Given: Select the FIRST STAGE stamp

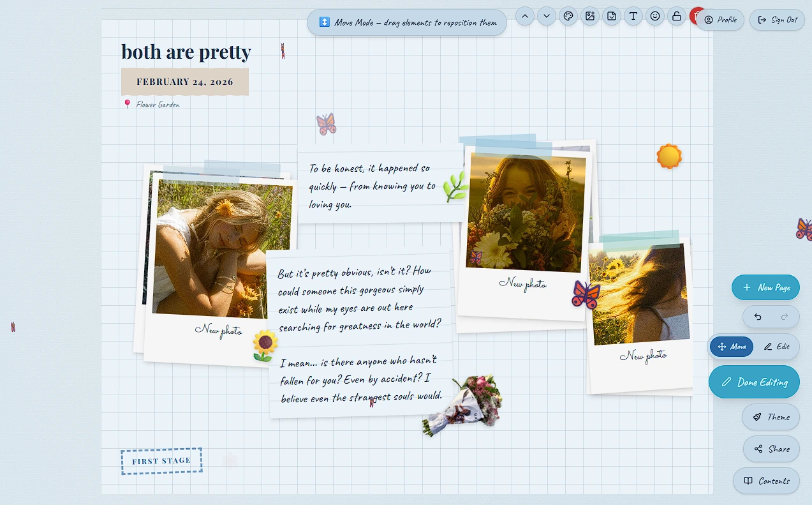Looking at the screenshot, I should [x=161, y=461].
